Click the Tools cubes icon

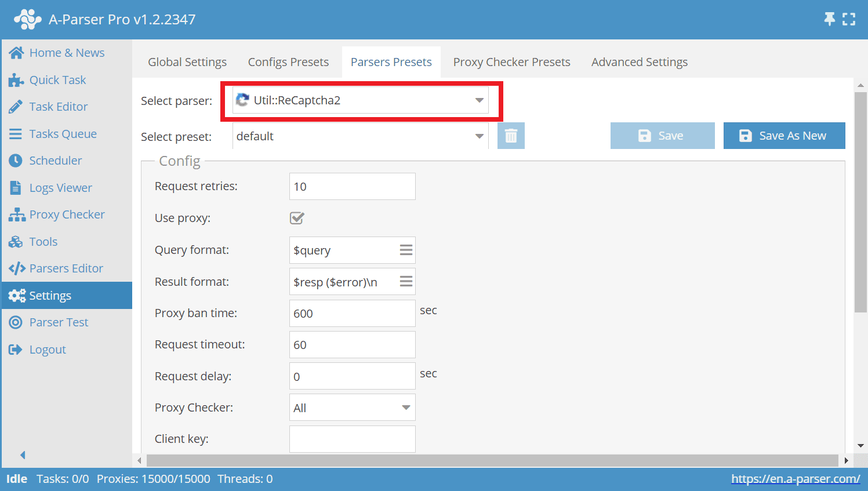(16, 242)
